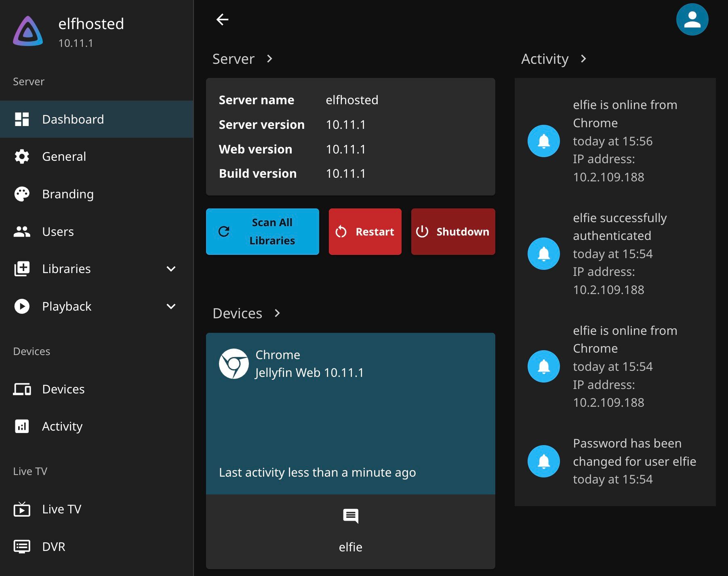Viewport: 728px width, 576px height.
Task: Click the Users people icon
Action: tap(22, 231)
